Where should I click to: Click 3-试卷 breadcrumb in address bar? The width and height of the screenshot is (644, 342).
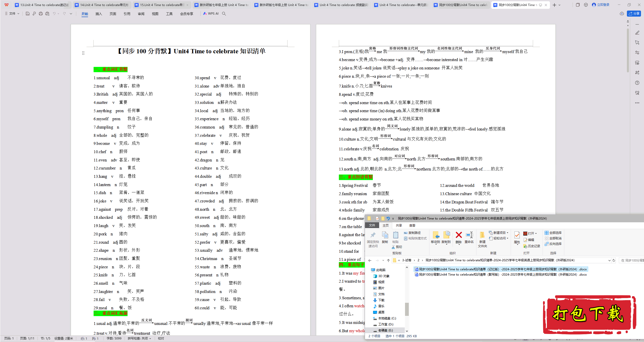[407, 260]
